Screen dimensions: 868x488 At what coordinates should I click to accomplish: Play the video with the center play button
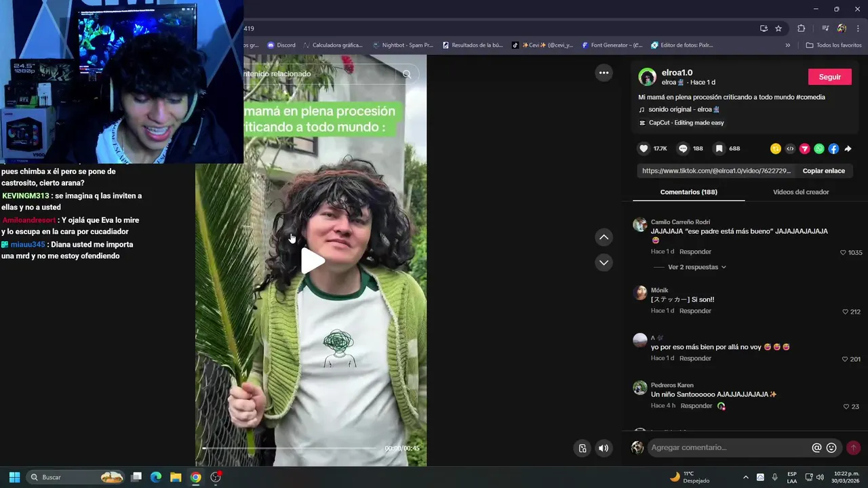313,261
